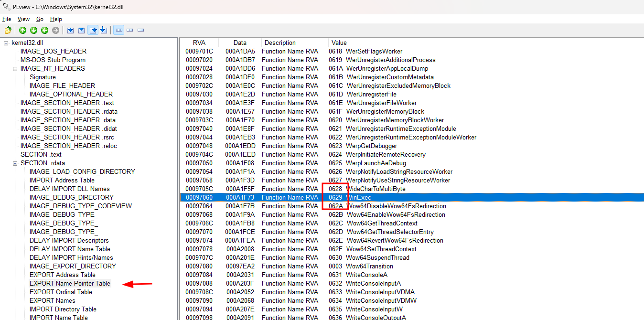
Task: Collapse the IMAGE_NT_HEADERS tree node
Action: click(x=15, y=69)
